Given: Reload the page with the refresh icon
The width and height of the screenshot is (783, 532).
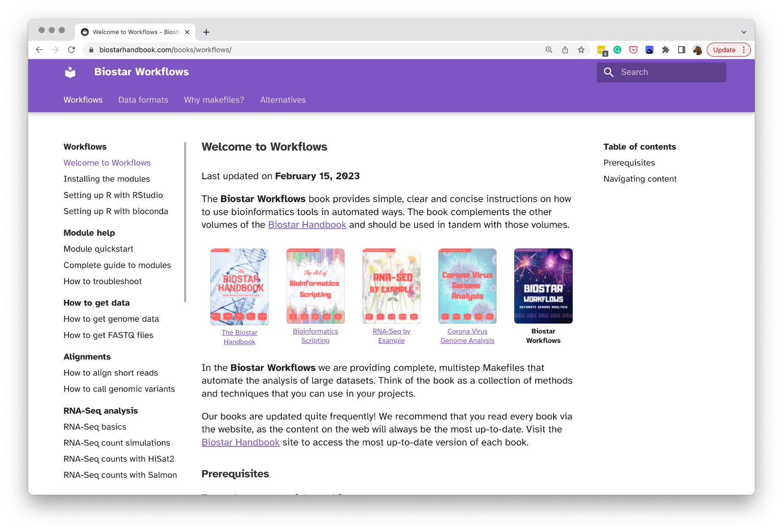Looking at the screenshot, I should coord(71,50).
